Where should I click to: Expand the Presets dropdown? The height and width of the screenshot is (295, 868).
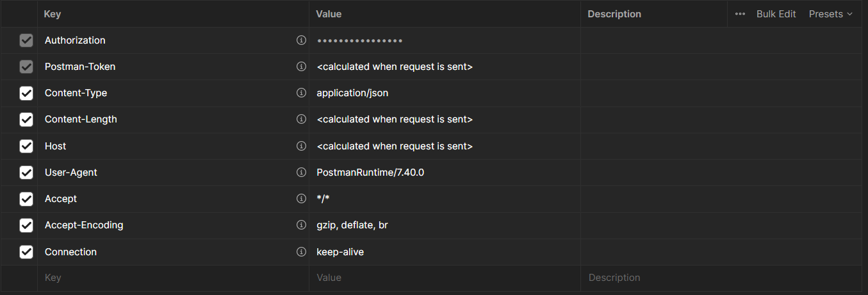click(x=831, y=14)
